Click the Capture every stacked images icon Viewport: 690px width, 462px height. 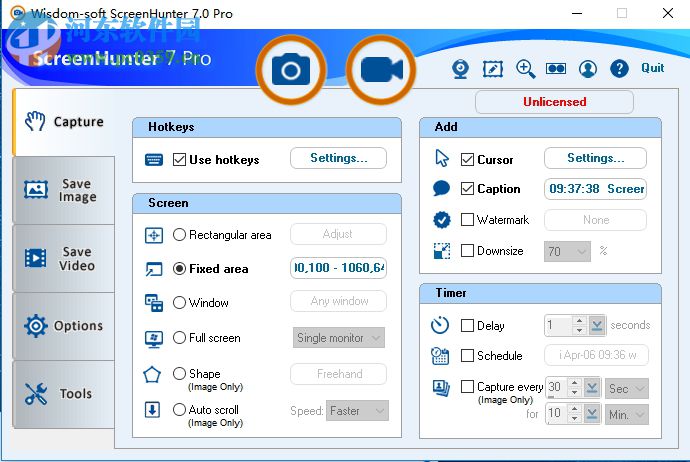(441, 387)
